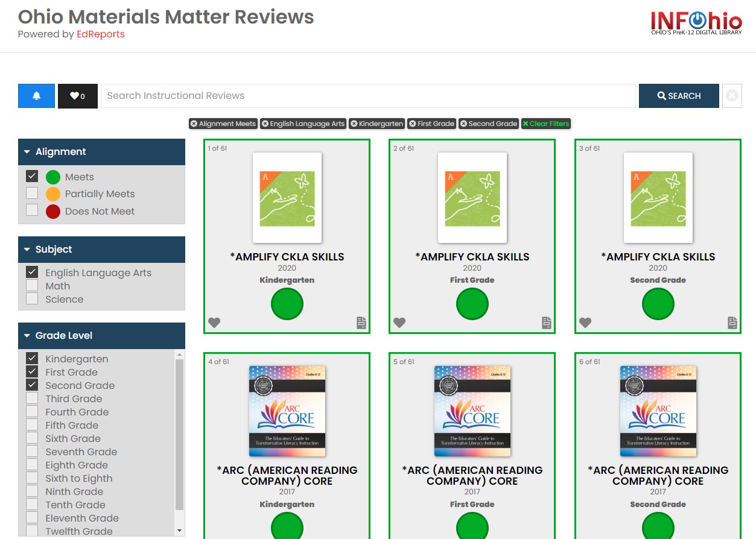Check the Fifth Grade checkbox
Viewport: 756px width, 539px height.
(x=32, y=424)
